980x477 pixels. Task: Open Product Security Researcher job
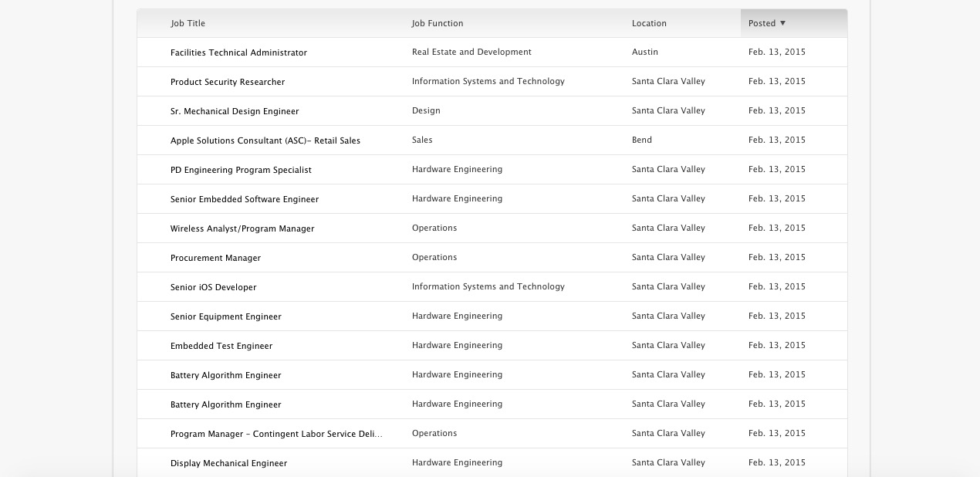[228, 82]
